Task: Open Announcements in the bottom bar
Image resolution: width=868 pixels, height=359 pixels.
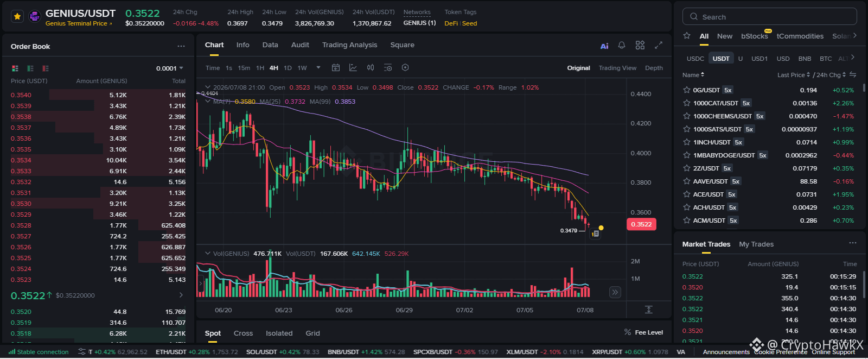Action: point(726,352)
